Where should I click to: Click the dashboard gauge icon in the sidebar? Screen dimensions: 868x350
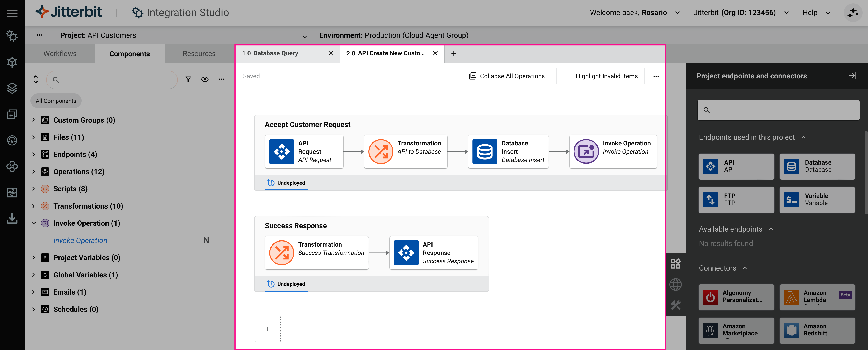13,141
